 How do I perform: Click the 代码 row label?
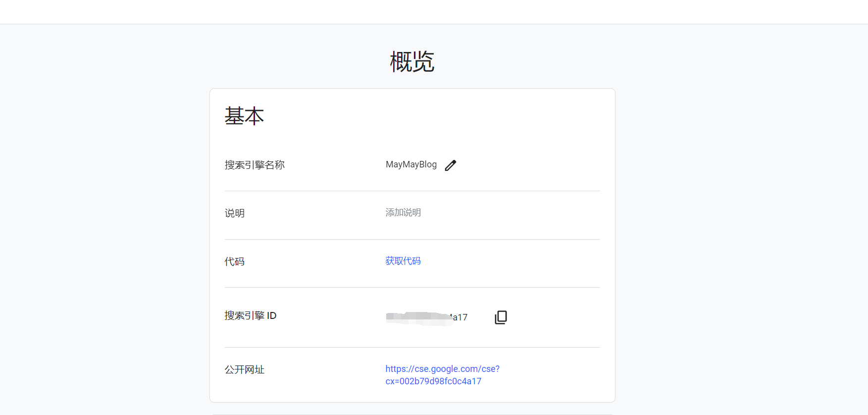235,261
